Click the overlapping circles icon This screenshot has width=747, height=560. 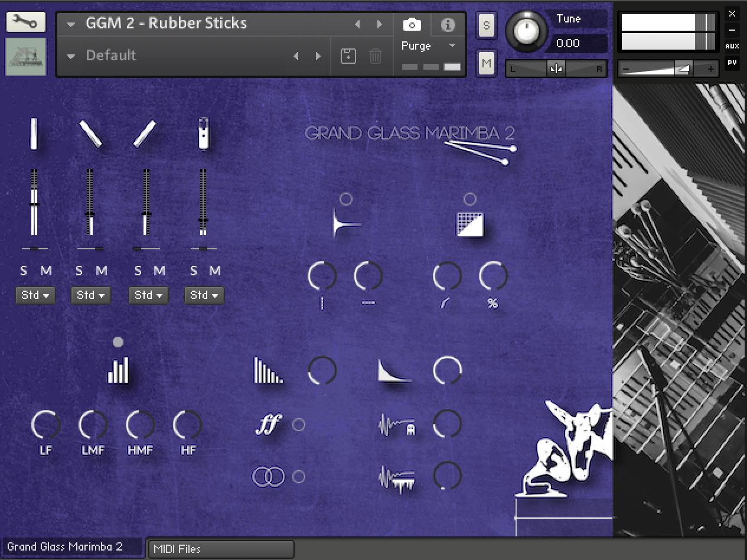click(269, 477)
